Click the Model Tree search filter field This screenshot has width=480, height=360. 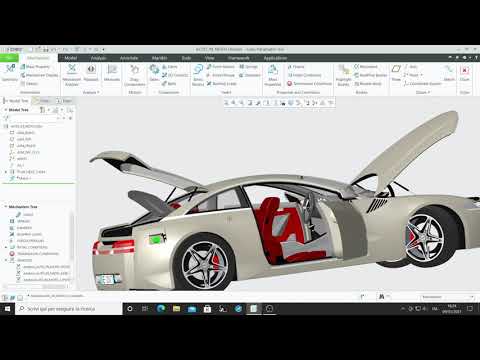coord(32,118)
